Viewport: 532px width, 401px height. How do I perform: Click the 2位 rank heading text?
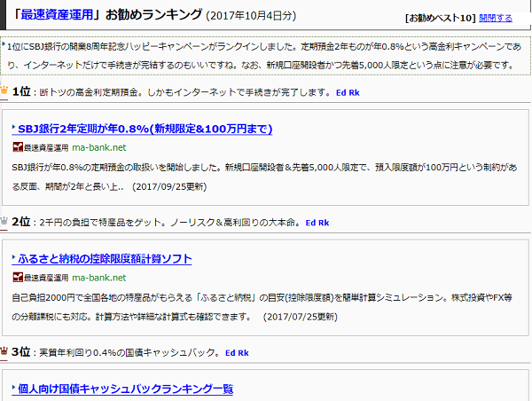[x=21, y=222]
